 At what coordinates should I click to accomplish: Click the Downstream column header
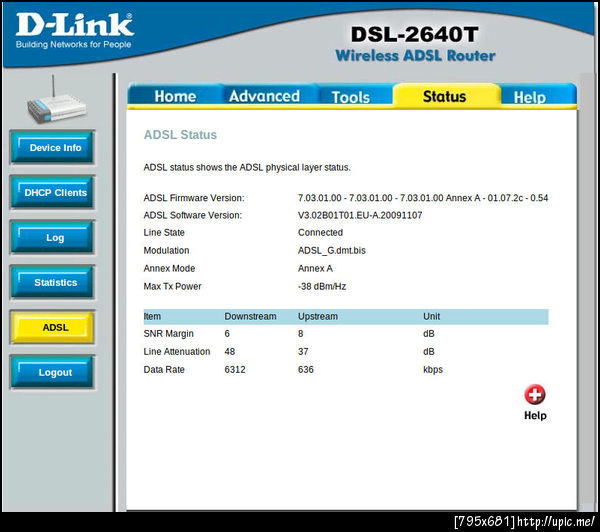pyautogui.click(x=250, y=317)
